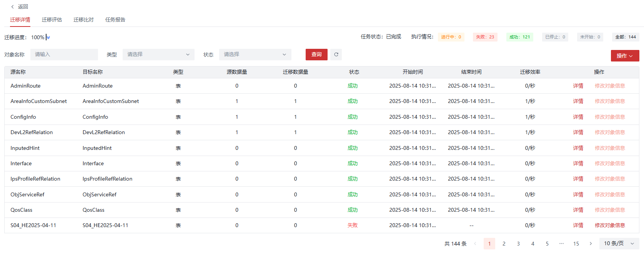Filter by the 失败: 23 status tag
644x269 pixels.
pos(485,37)
